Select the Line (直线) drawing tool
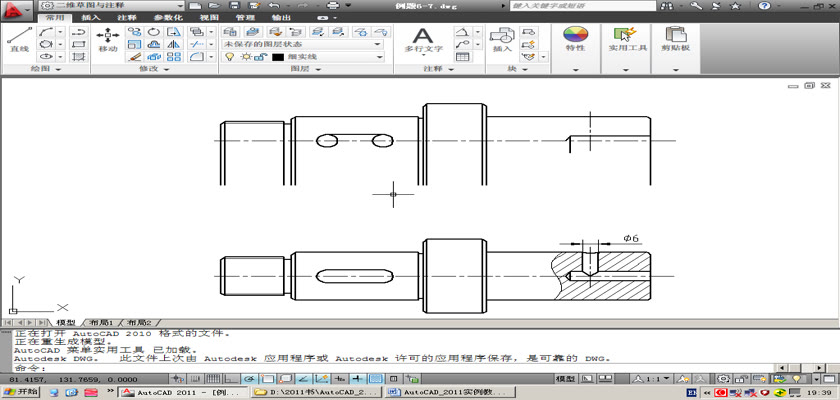The image size is (840, 400). [19, 39]
